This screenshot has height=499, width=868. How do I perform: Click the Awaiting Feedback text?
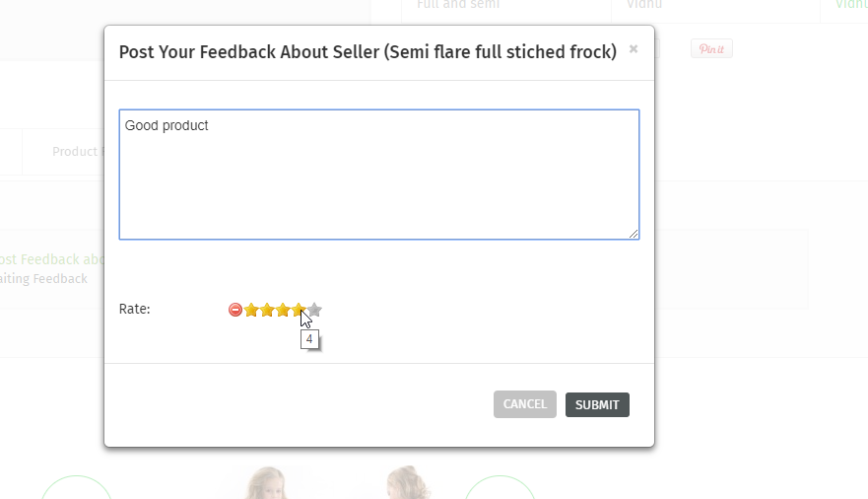tap(44, 279)
